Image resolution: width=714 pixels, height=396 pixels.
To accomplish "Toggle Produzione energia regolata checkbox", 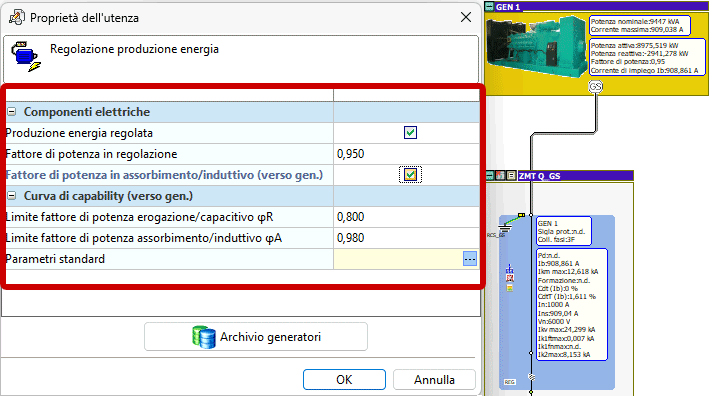I will (410, 132).
